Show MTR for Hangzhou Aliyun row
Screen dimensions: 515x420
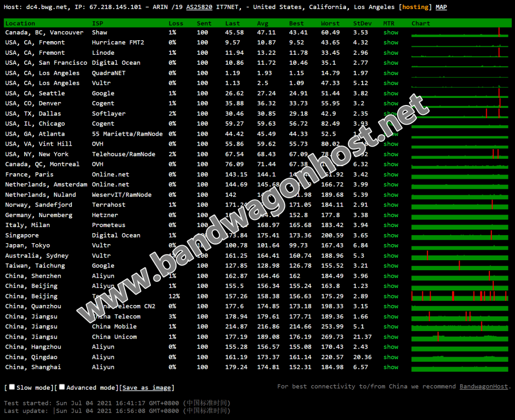[x=391, y=347]
